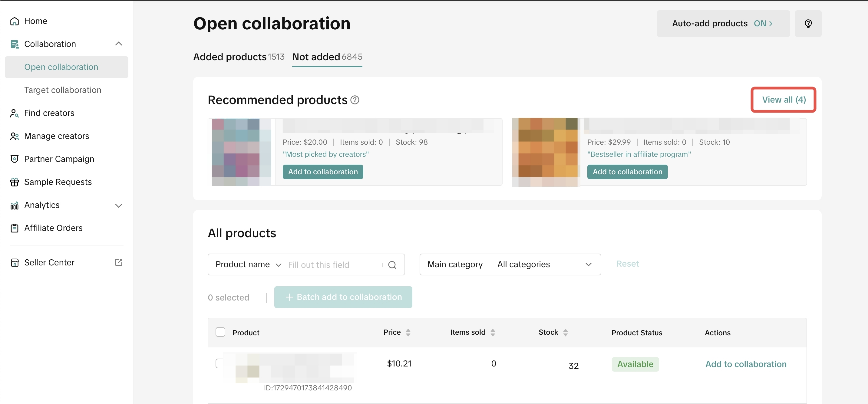868x404 pixels.
Task: Click the Find creators search-person icon
Action: [x=15, y=113]
